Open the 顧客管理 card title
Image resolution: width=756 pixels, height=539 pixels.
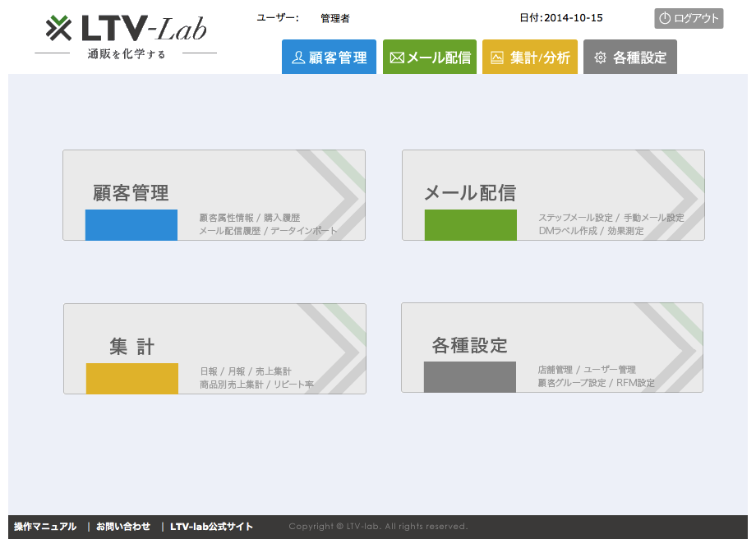point(131,193)
